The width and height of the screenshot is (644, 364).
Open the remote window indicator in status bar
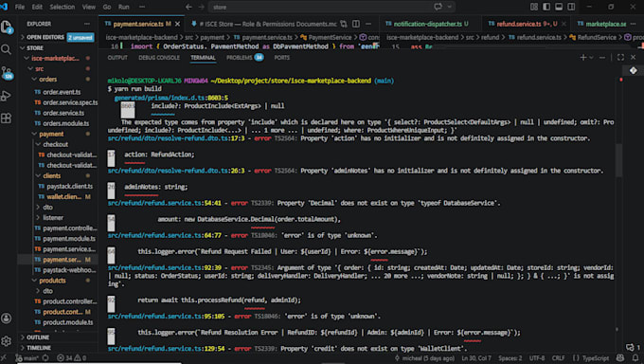point(4,358)
